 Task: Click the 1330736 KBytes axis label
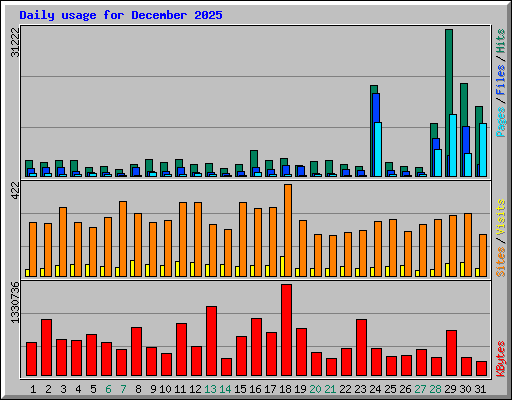pyautogui.click(x=15, y=303)
